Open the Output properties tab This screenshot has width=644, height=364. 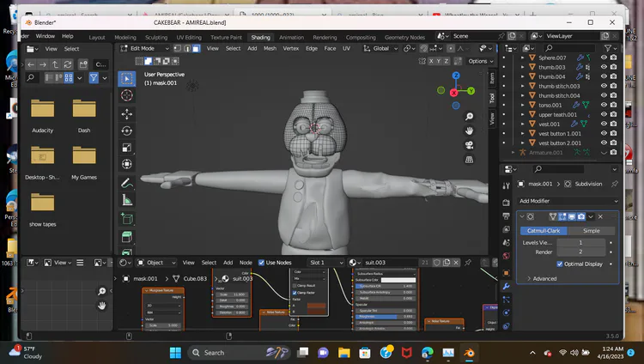506,216
